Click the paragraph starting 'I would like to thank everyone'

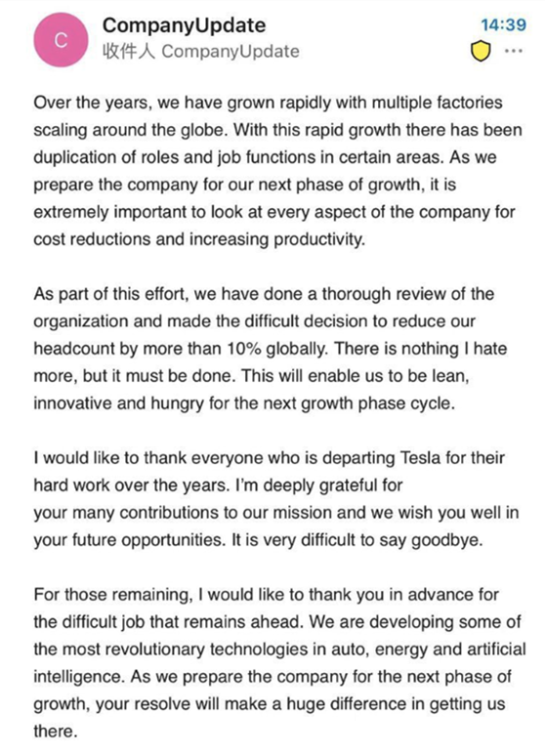[x=276, y=499]
